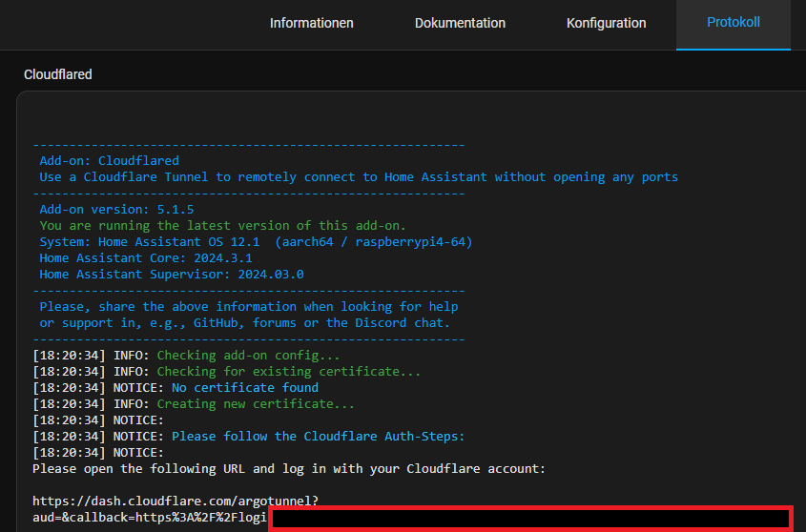Click the 'Checking add-on config...' log entry

[x=248, y=356]
